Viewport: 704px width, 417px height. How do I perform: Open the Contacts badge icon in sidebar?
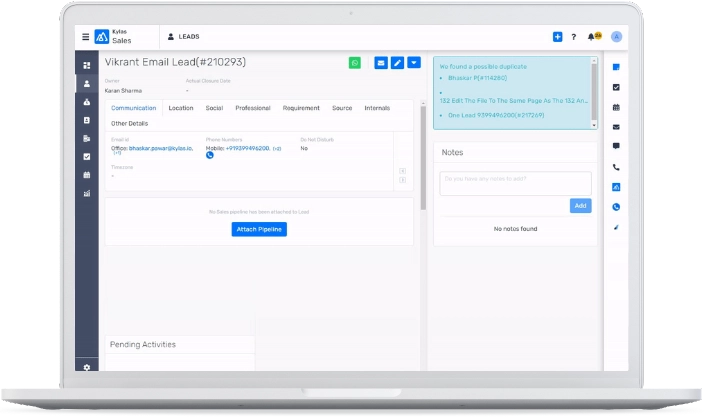[x=87, y=120]
